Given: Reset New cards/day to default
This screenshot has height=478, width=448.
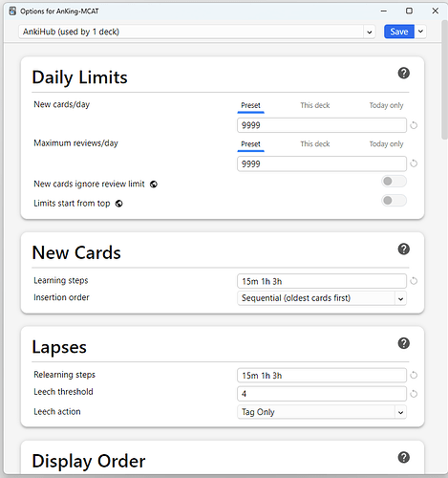Looking at the screenshot, I should tap(414, 125).
